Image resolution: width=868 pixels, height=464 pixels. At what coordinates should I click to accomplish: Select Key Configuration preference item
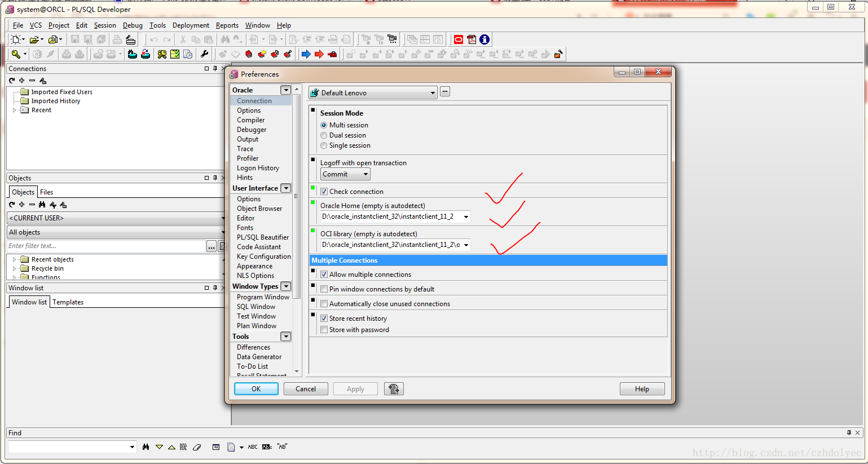pos(264,257)
